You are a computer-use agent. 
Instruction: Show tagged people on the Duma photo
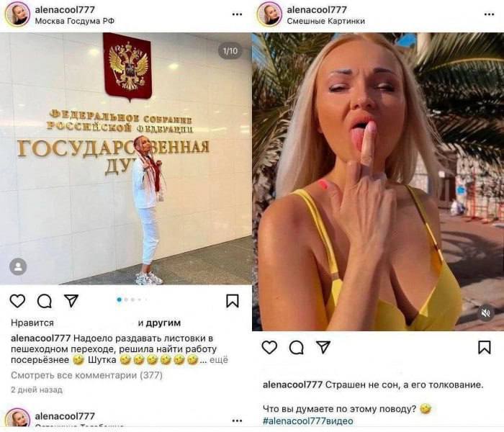(x=18, y=267)
